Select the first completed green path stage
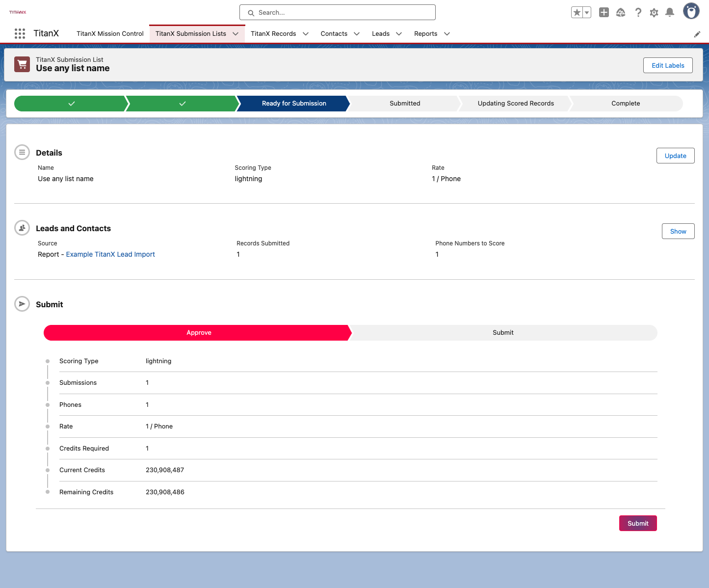This screenshot has width=709, height=588. pyautogui.click(x=72, y=104)
